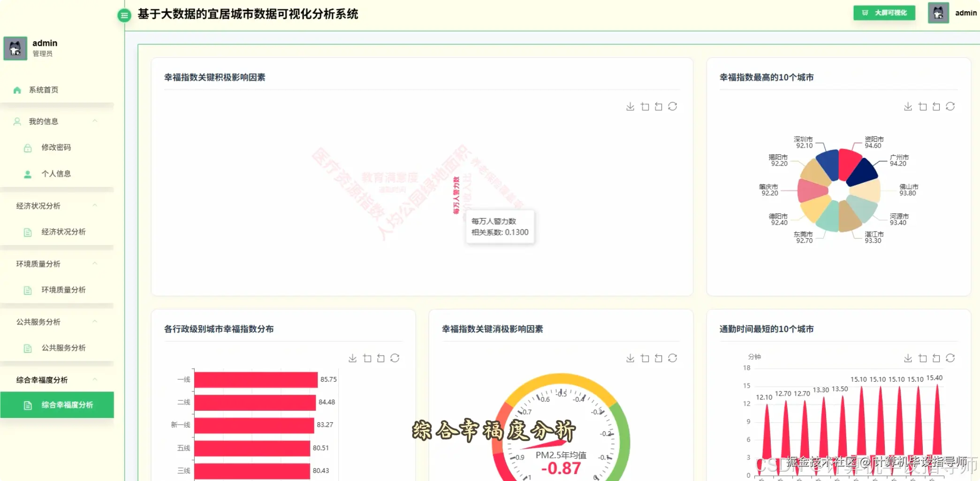Click restore icon on 通勤时间最短的10个城市 chart
This screenshot has width=980, height=481.
coord(936,358)
